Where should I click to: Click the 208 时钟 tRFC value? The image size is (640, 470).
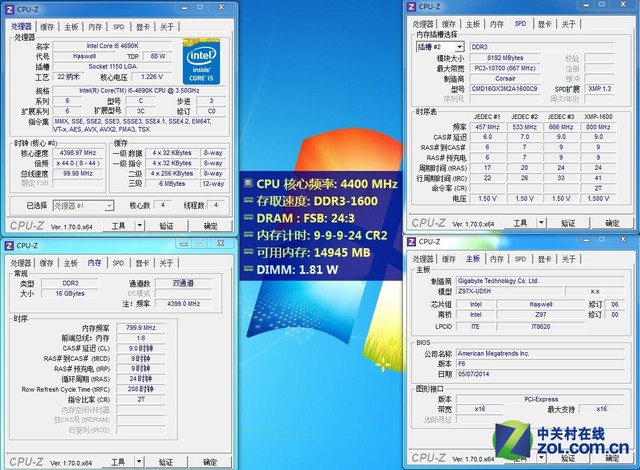click(x=141, y=389)
